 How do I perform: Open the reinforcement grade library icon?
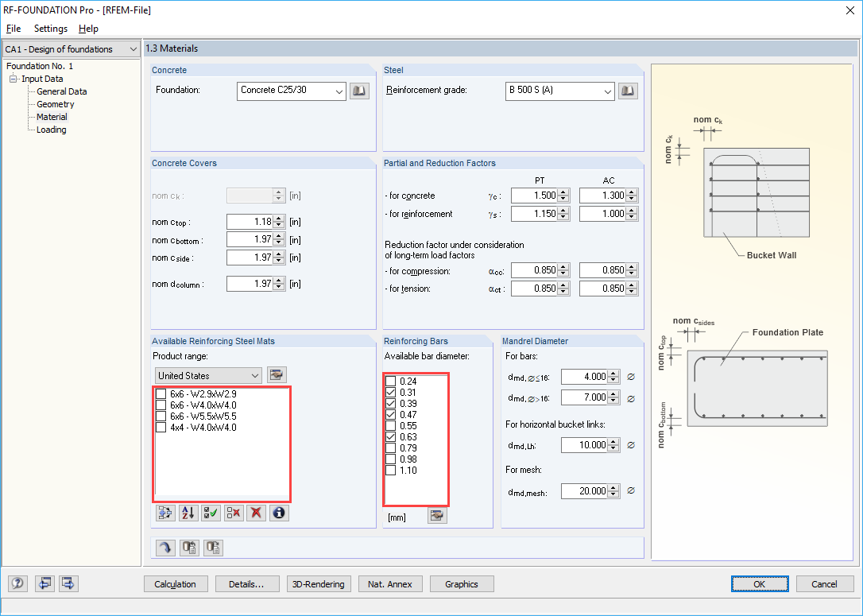pyautogui.click(x=628, y=90)
